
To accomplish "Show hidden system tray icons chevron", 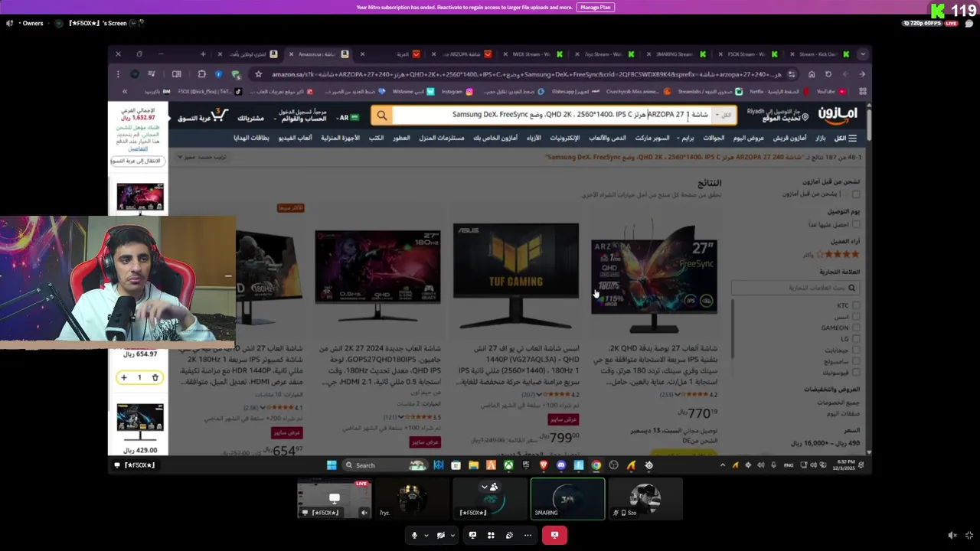I will [722, 465].
